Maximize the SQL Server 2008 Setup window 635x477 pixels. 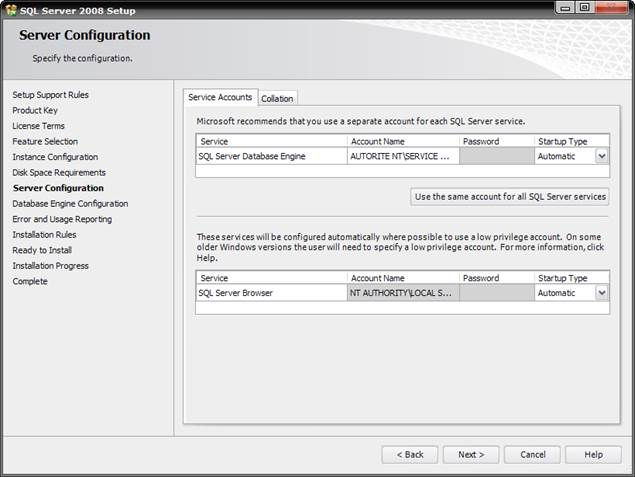point(584,8)
